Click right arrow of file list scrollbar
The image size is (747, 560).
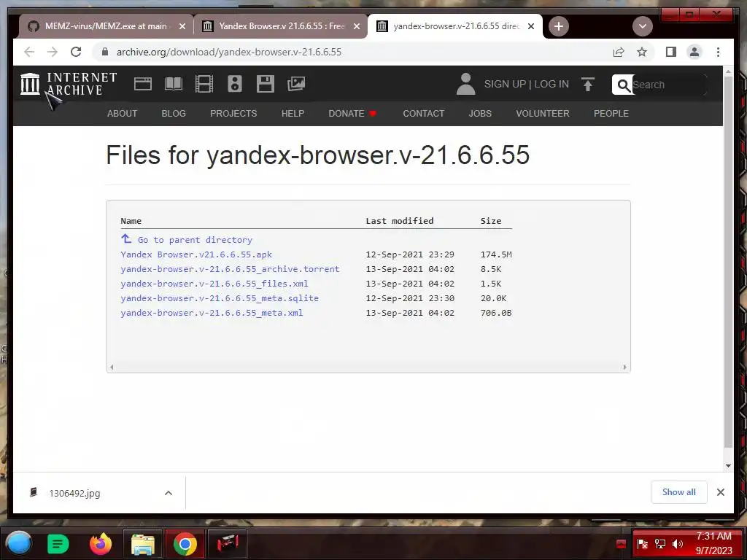pyautogui.click(x=624, y=367)
